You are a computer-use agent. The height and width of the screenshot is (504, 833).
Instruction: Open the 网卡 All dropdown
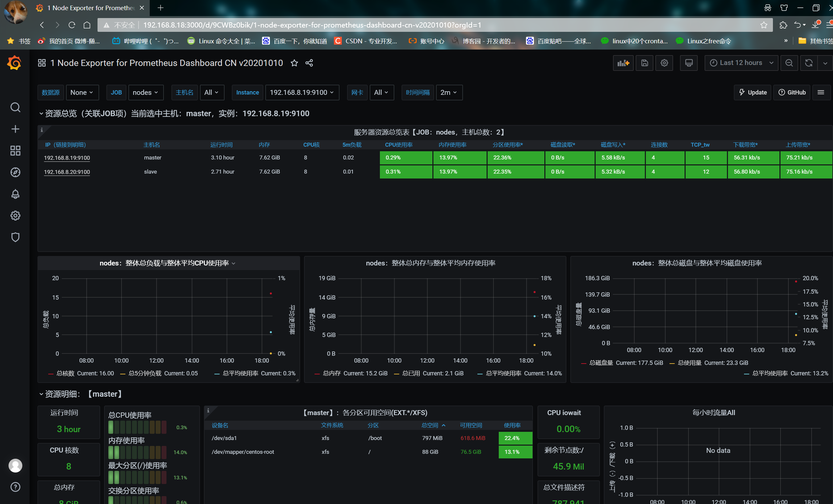pos(382,93)
